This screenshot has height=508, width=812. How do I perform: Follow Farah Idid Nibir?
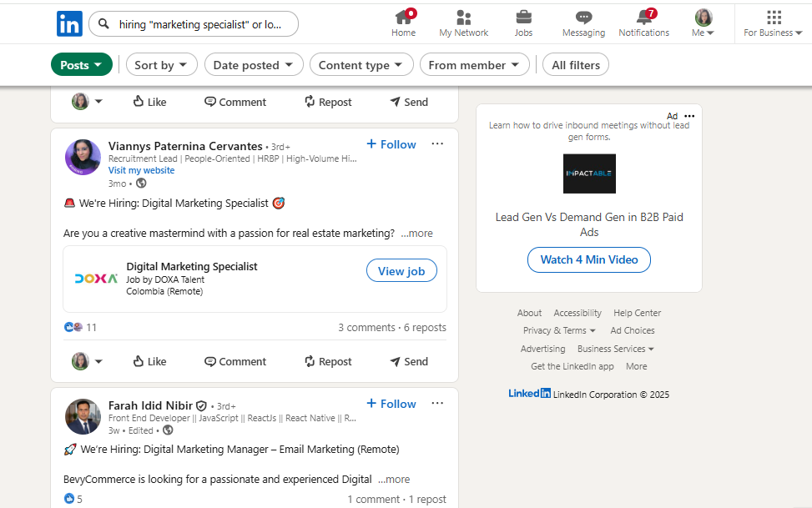tap(391, 403)
